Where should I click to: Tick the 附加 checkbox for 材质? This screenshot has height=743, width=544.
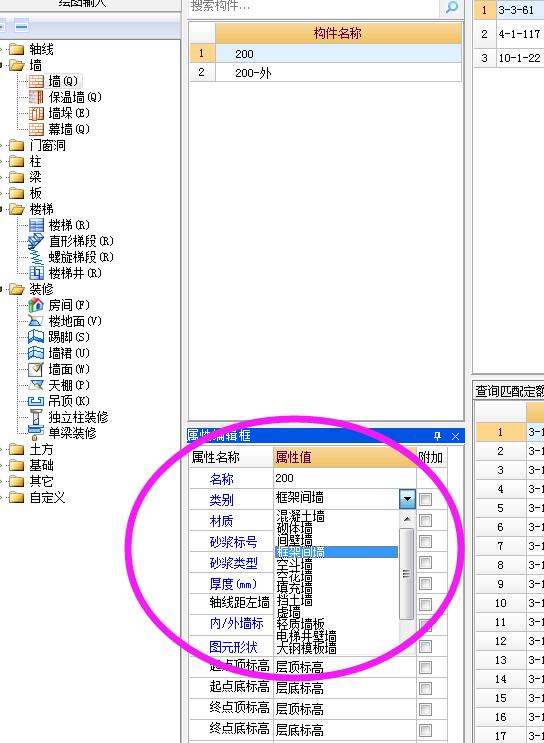[x=426, y=520]
